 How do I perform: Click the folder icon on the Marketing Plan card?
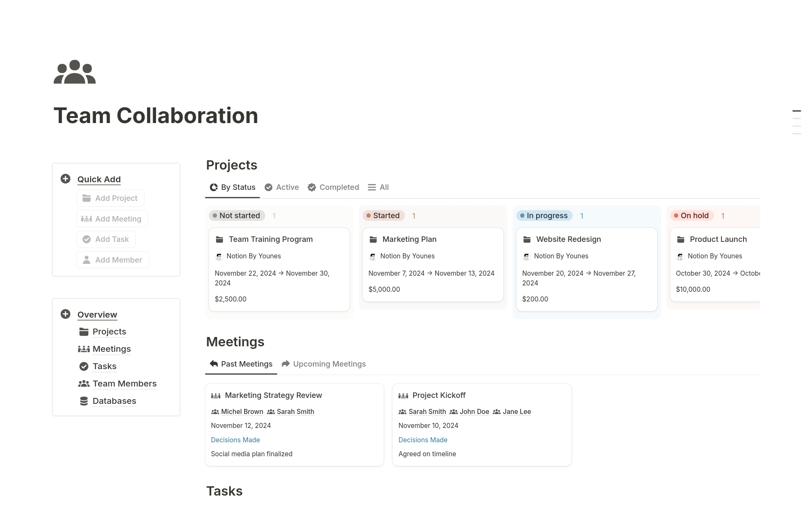click(373, 239)
